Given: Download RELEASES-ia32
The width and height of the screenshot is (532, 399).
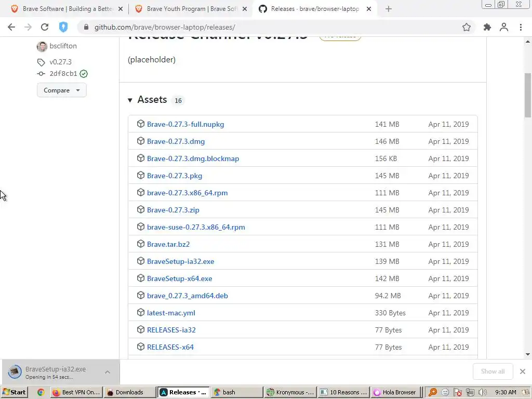Looking at the screenshot, I should [171, 330].
